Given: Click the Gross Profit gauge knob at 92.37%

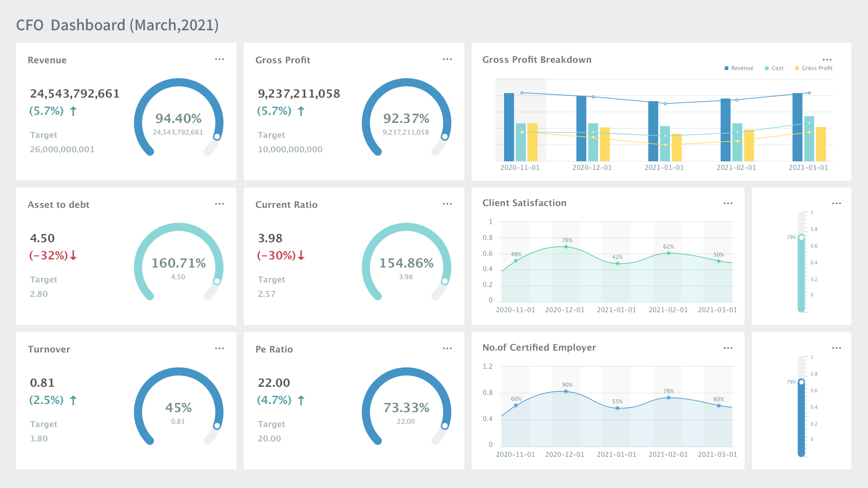Looking at the screenshot, I should point(445,136).
